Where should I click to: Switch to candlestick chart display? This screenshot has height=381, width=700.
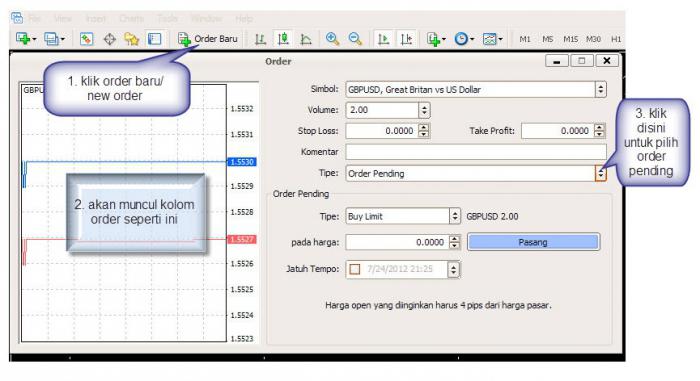pos(283,39)
